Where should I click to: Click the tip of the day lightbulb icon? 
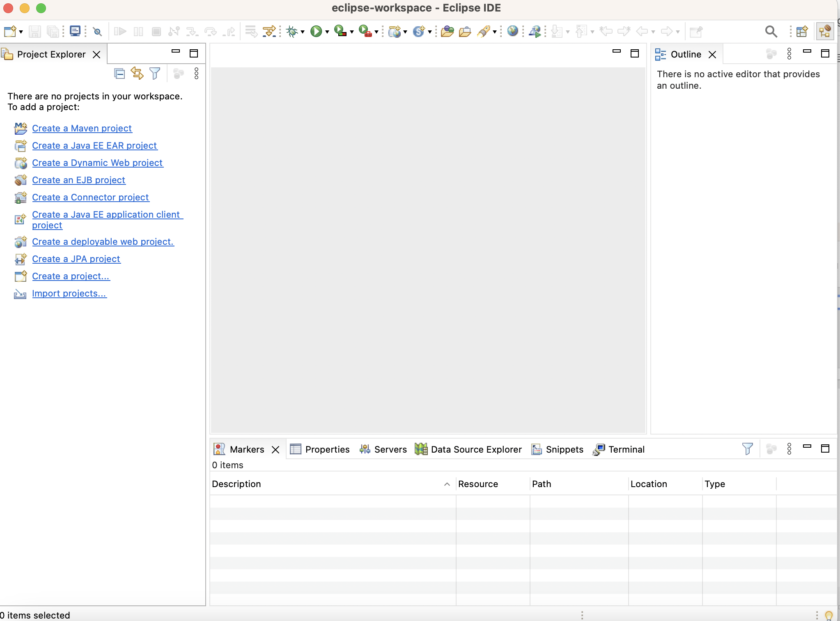tap(829, 615)
